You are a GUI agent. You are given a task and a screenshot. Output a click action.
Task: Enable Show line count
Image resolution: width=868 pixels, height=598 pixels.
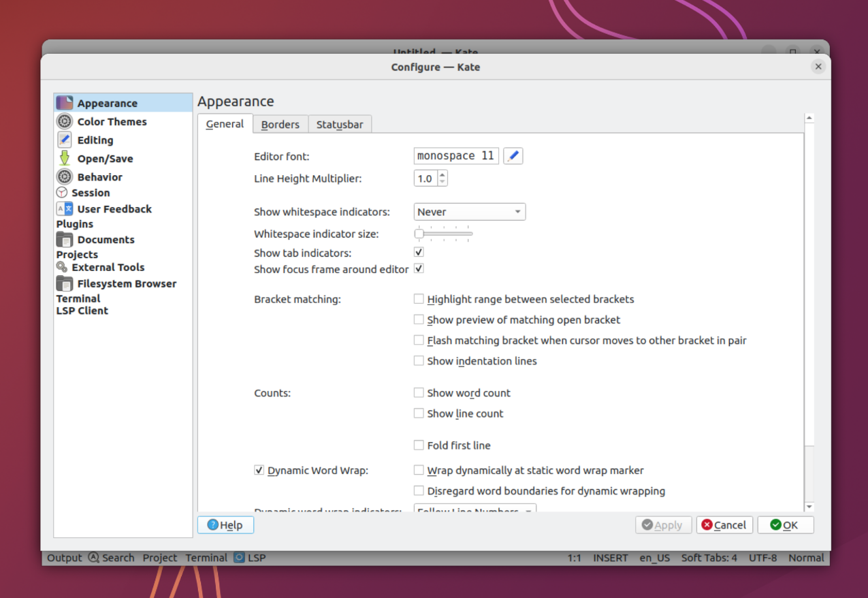419,413
